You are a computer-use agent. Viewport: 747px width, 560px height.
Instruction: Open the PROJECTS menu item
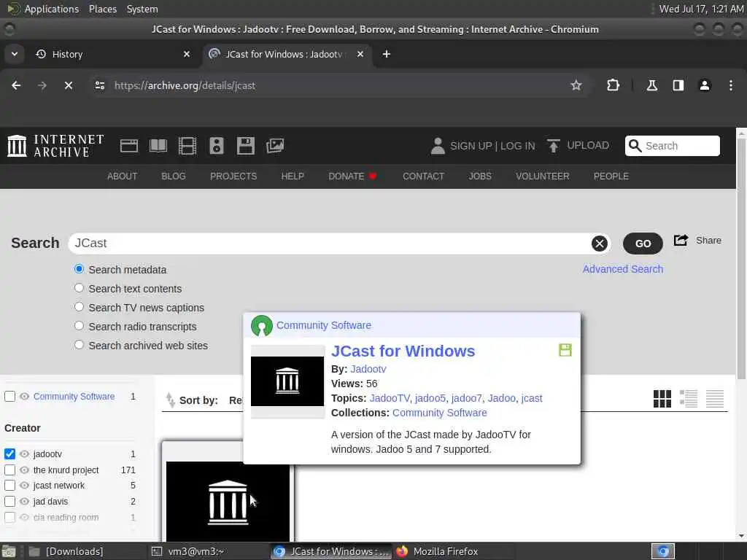pos(233,176)
